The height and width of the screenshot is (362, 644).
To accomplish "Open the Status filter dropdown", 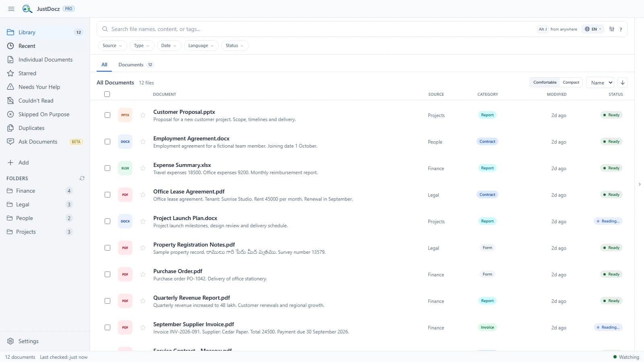I will pos(235,45).
